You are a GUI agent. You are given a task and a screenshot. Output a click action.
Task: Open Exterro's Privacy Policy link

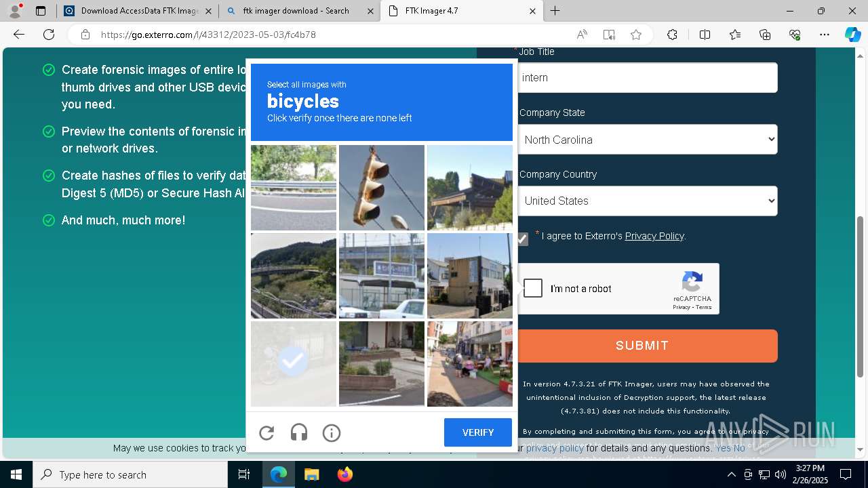coord(654,236)
